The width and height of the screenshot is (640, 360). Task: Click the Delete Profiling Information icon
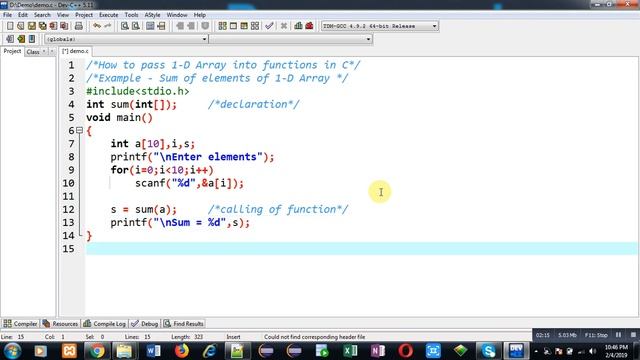[309, 26]
